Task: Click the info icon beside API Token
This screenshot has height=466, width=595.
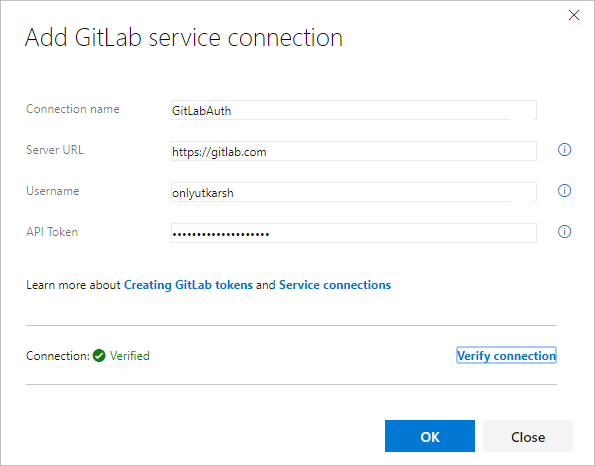Action: tap(564, 231)
